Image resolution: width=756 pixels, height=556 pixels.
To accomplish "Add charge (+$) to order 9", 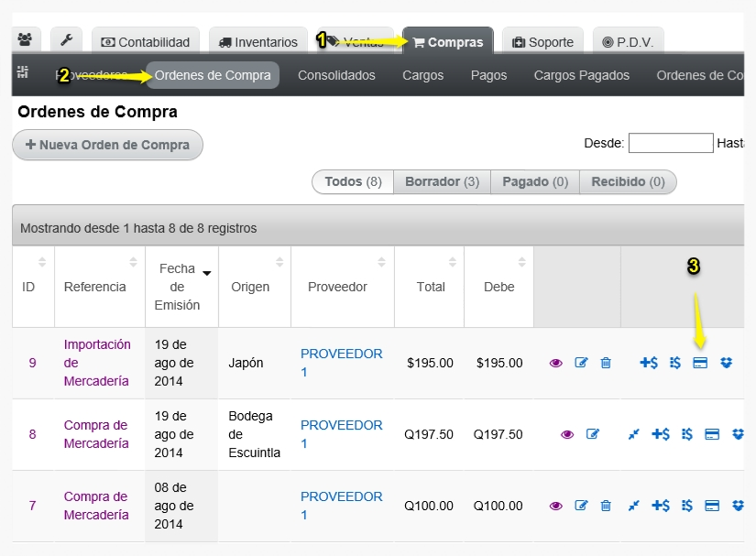I will point(649,363).
